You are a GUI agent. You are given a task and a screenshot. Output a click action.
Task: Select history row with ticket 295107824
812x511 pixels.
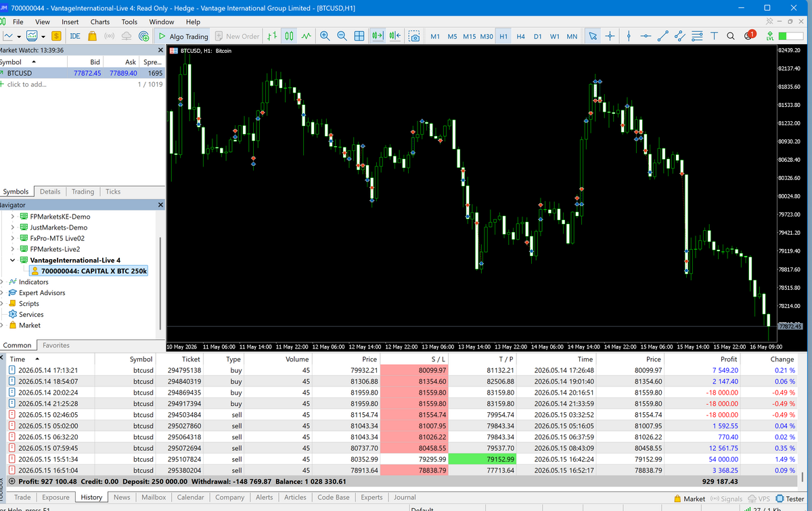[404, 458]
